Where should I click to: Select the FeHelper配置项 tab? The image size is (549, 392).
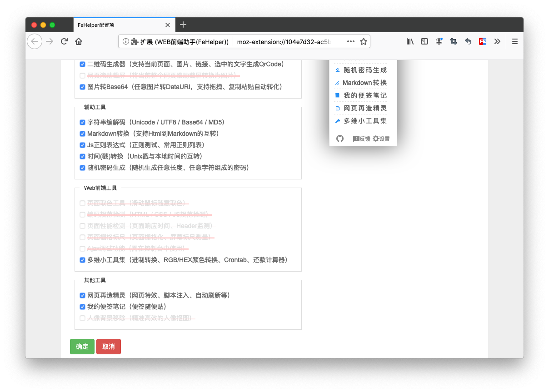[x=124, y=25]
